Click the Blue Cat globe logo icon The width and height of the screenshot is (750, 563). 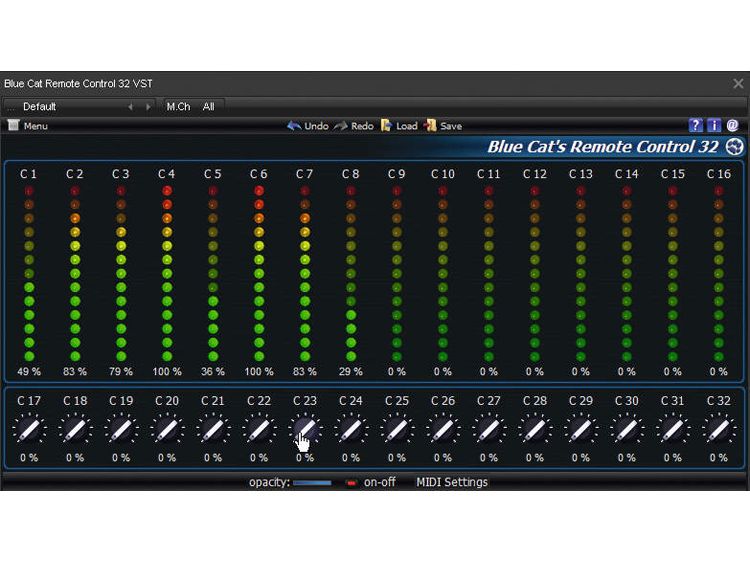[734, 146]
